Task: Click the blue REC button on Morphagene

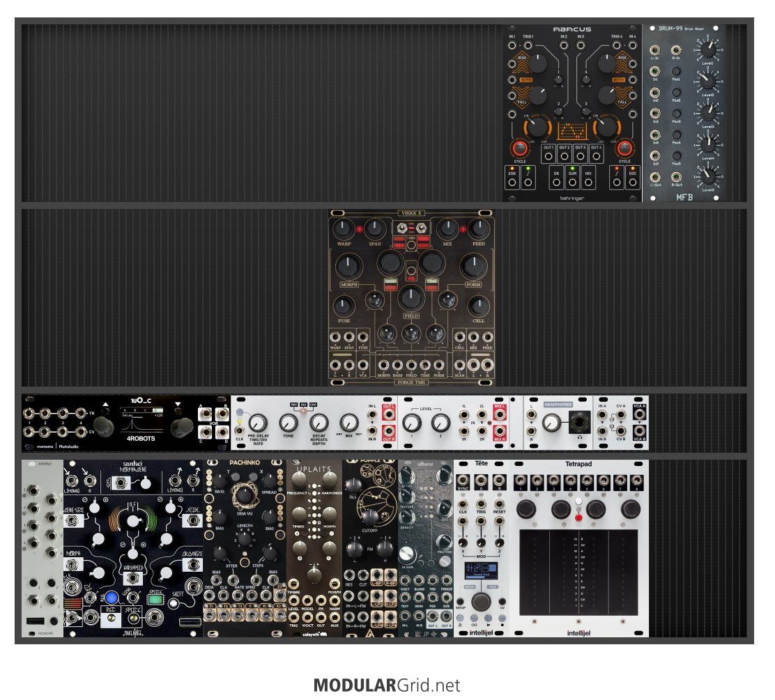Action: (x=112, y=598)
